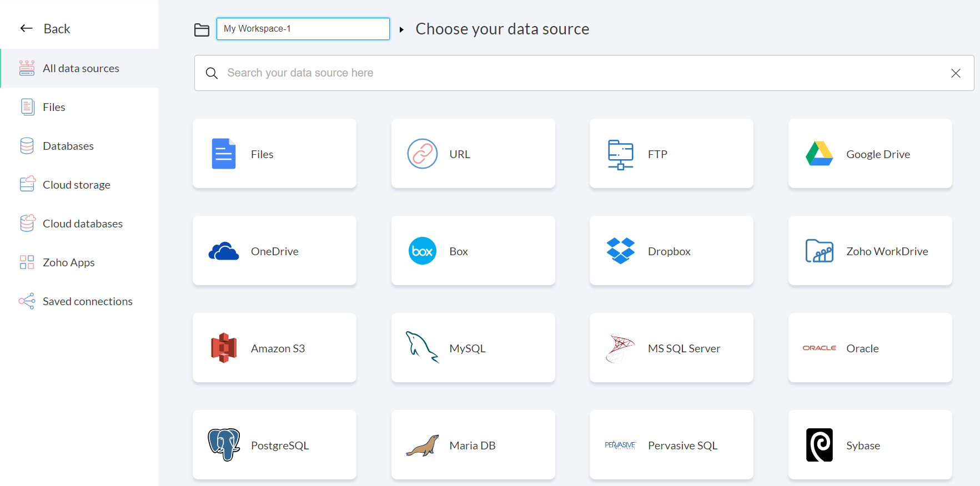Click the Files sidebar document icon
980x486 pixels.
(x=27, y=107)
